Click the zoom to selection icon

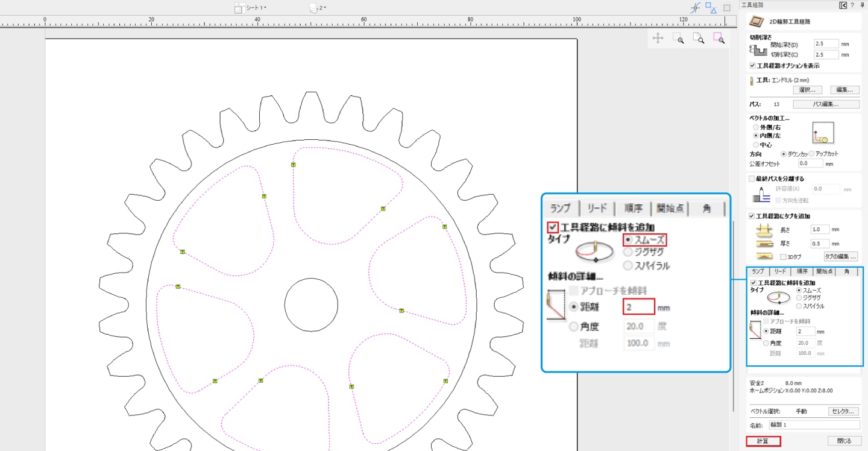coord(719,38)
